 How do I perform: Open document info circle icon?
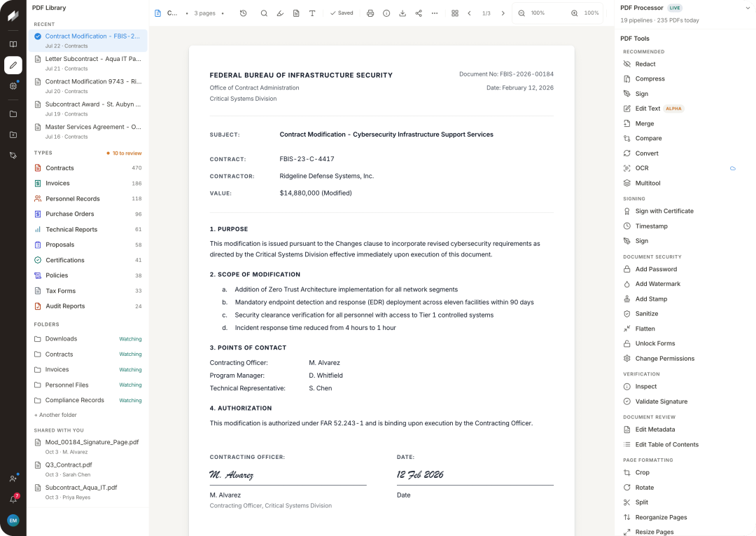(x=386, y=13)
